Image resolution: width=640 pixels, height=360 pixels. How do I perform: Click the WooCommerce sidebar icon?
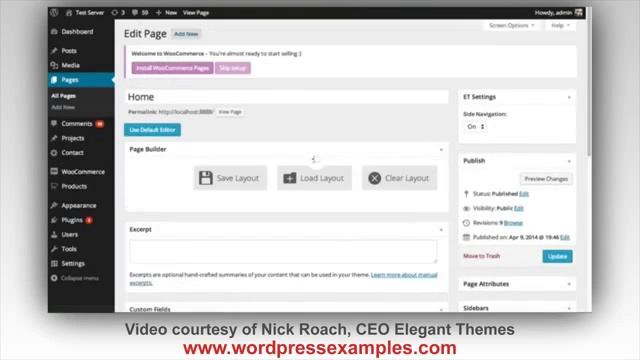tap(54, 171)
